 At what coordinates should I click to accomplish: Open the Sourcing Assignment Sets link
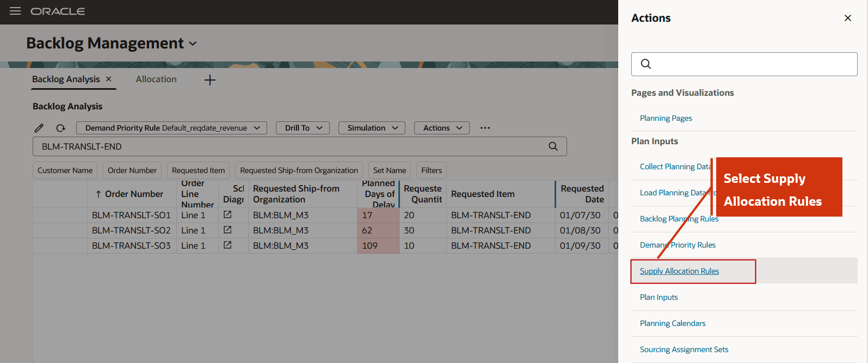(684, 349)
